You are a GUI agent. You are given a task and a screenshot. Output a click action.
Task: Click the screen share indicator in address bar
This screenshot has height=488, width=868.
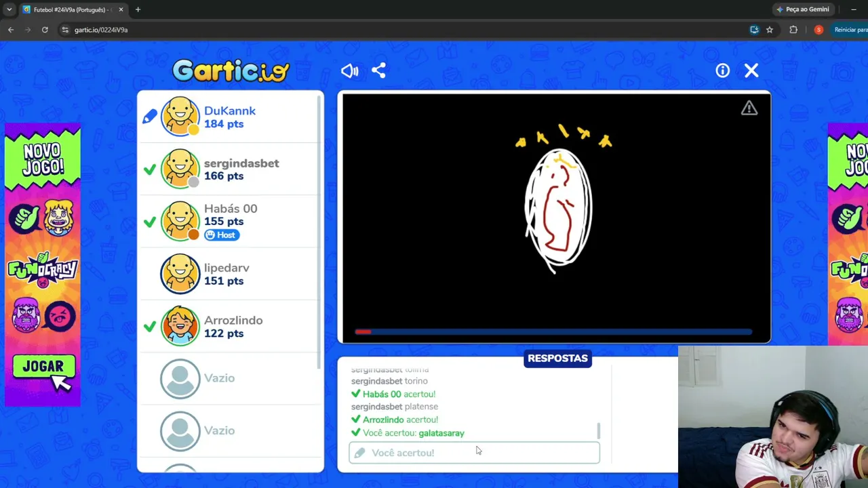click(x=754, y=30)
